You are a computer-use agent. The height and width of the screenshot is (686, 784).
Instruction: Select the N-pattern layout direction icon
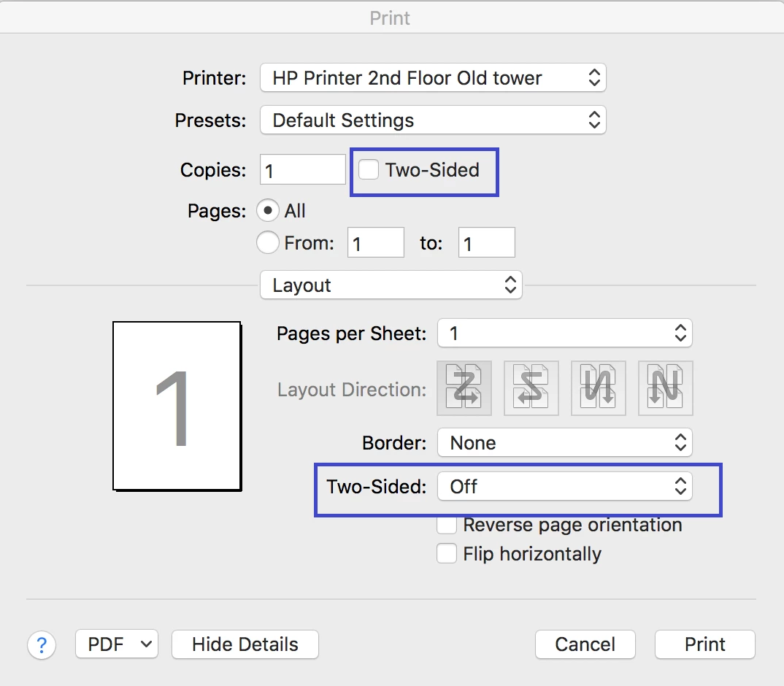pyautogui.click(x=666, y=388)
